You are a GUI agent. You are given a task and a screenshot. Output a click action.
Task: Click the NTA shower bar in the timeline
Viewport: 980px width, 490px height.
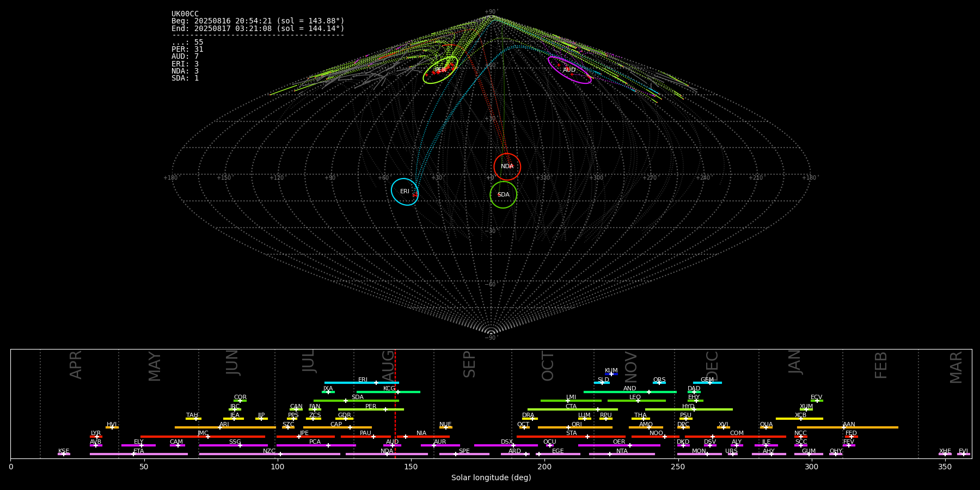coord(622,454)
